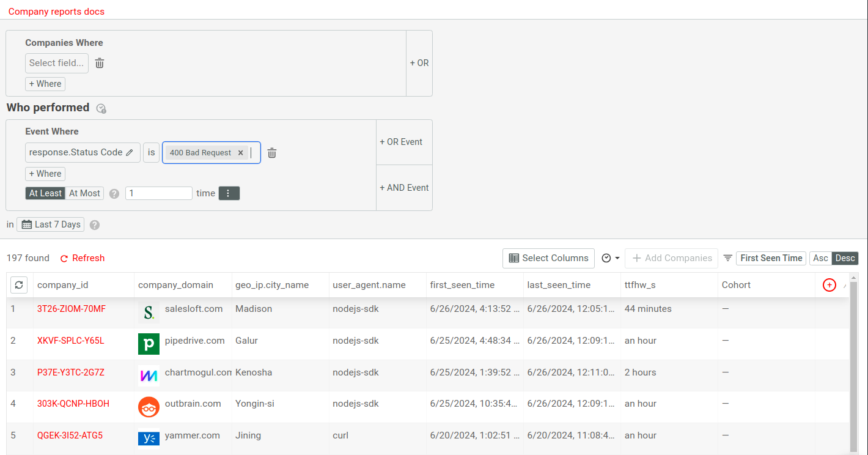Click trash icon next to Select field
Image resolution: width=868 pixels, height=455 pixels.
[100, 63]
